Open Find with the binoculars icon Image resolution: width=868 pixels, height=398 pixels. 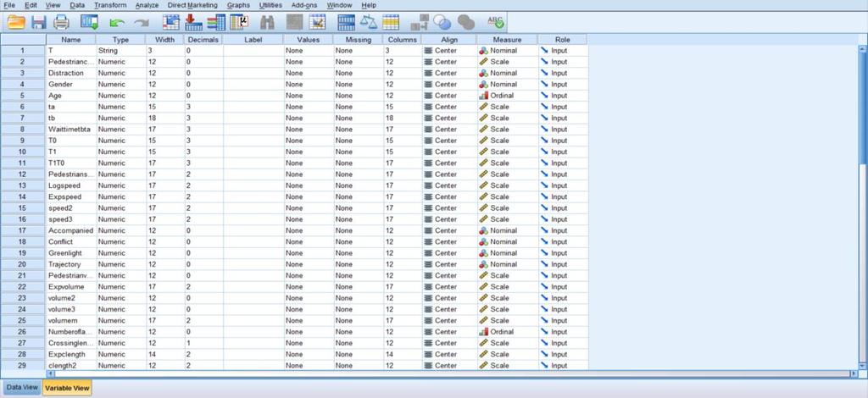point(267,22)
